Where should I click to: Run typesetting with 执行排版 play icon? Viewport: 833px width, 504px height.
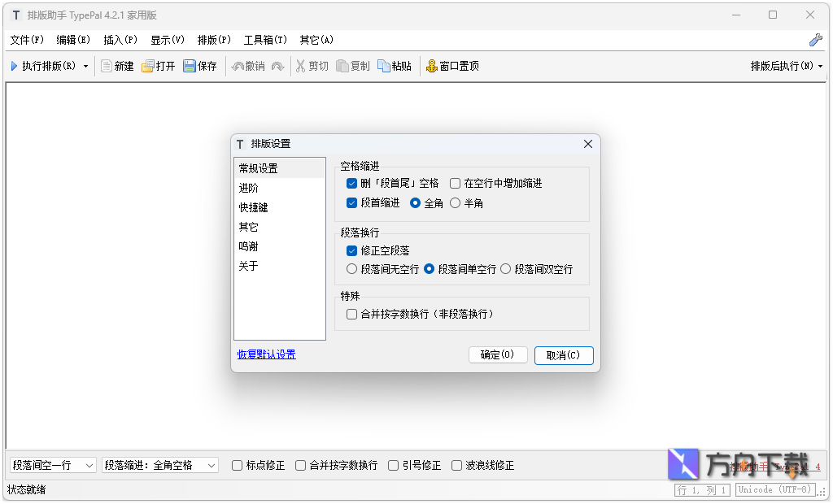[14, 67]
